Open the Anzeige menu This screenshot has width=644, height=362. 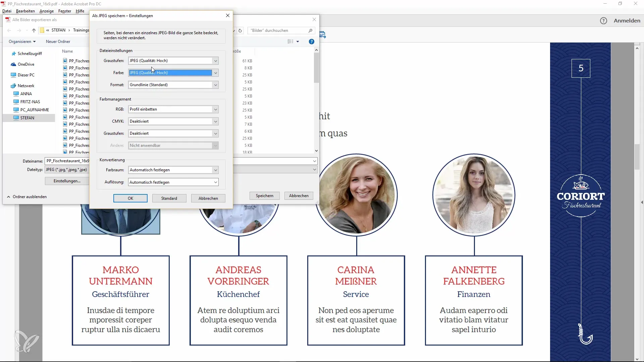pos(47,11)
